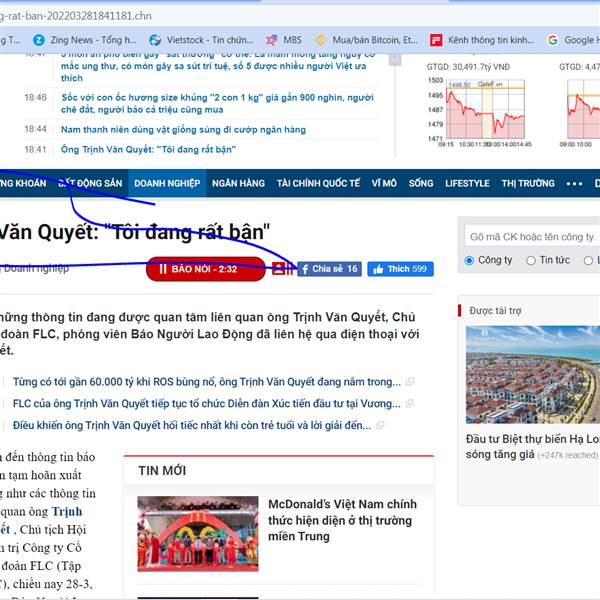Click the Doanh nghiệp breadcrumb category
Screen dimensions: 600x600
36,268
